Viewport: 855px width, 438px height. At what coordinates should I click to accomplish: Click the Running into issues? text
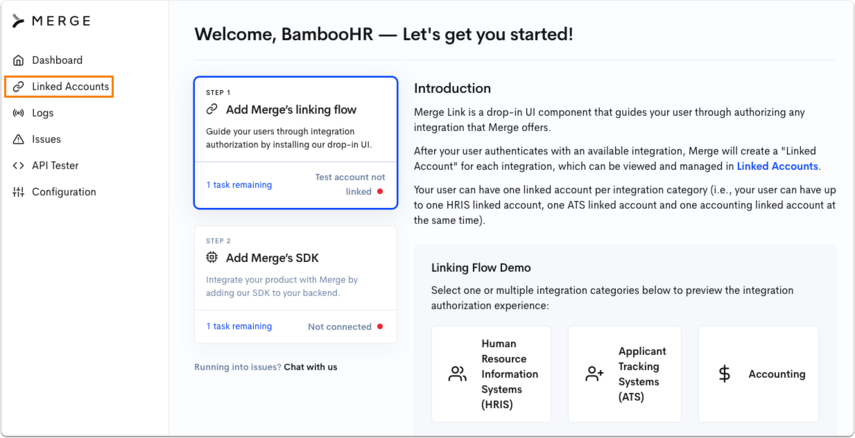pyautogui.click(x=238, y=367)
